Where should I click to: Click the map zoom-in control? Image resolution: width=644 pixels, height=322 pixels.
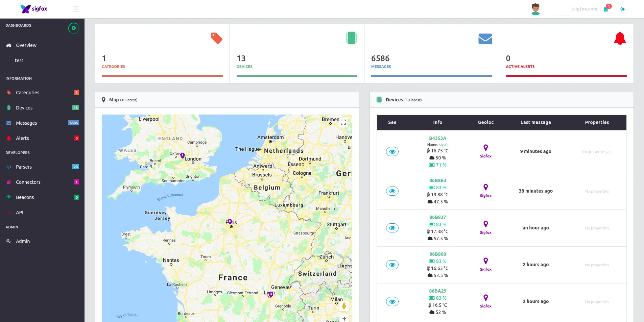[x=344, y=318]
